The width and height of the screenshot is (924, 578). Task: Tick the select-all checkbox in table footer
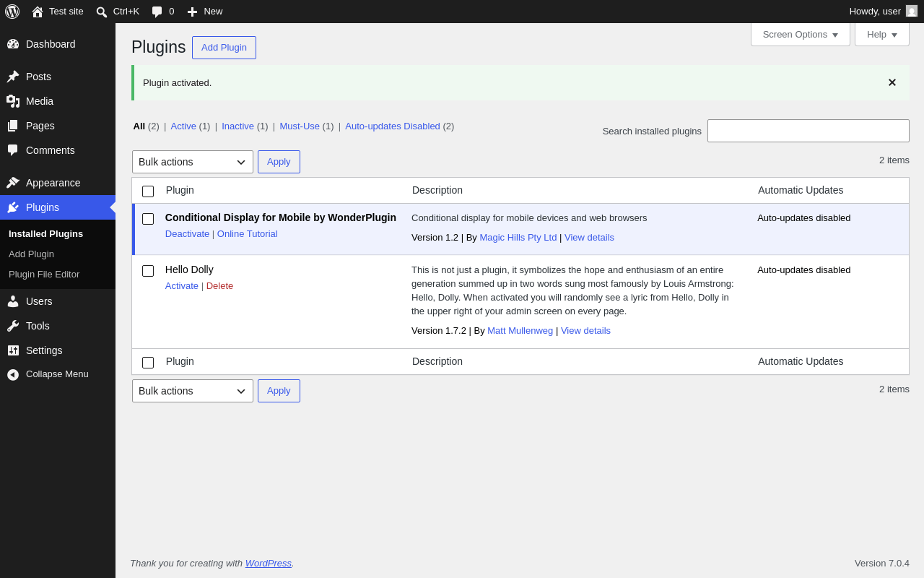point(148,363)
